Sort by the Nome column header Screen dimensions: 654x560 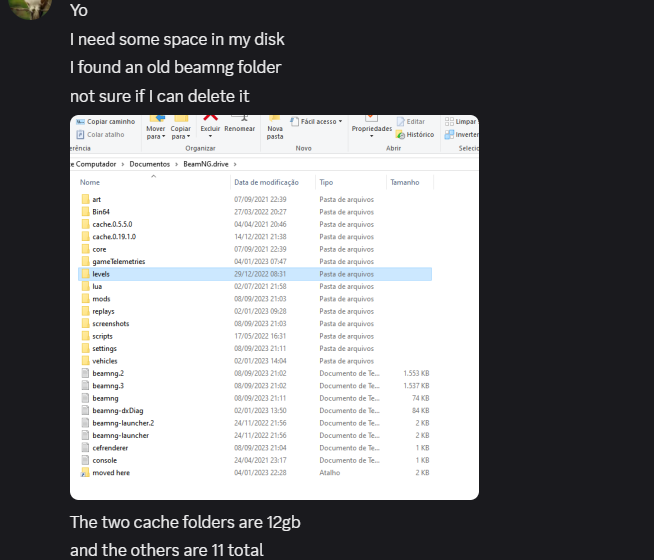click(90, 182)
